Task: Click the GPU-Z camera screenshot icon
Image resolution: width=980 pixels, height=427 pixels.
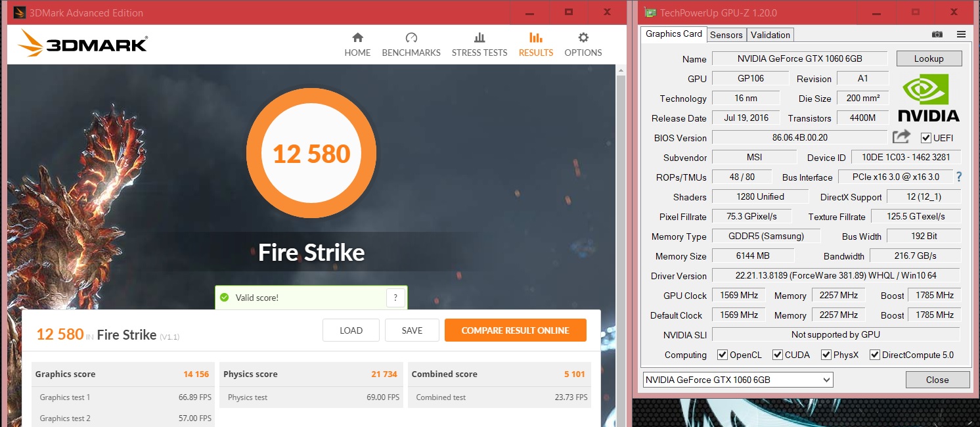Action: click(937, 34)
